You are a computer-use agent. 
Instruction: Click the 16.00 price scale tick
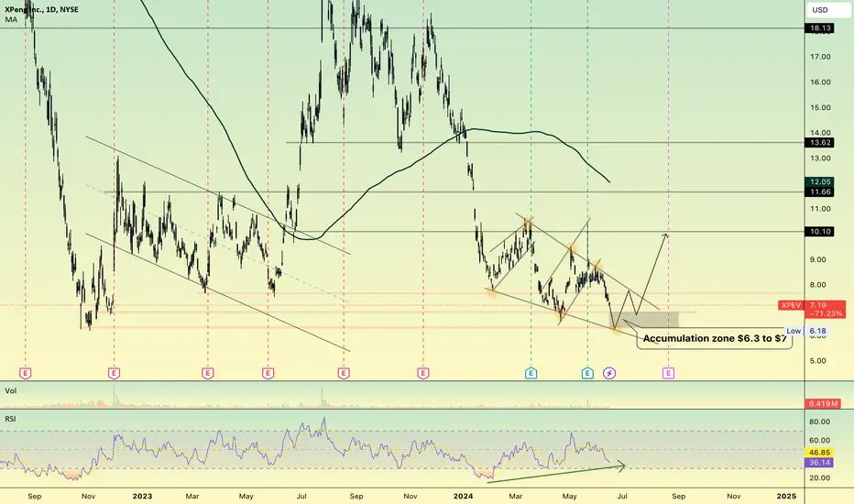[x=820, y=82]
